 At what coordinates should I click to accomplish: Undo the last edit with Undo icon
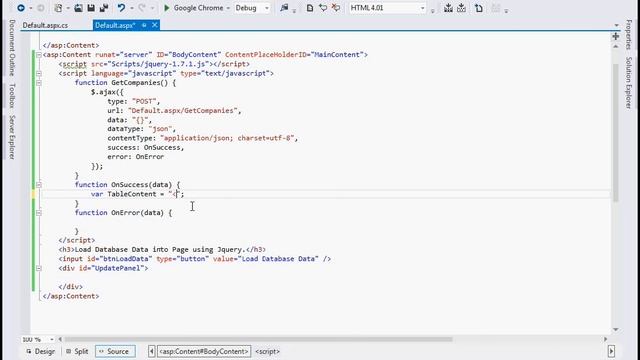coord(121,8)
